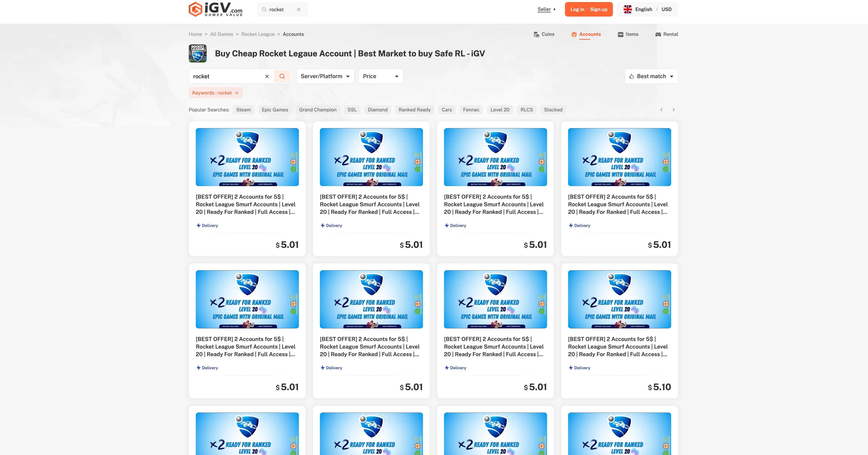Viewport: 868px width, 455px height.
Task: Remove the Keywords: rocket filter tag
Action: [x=237, y=93]
